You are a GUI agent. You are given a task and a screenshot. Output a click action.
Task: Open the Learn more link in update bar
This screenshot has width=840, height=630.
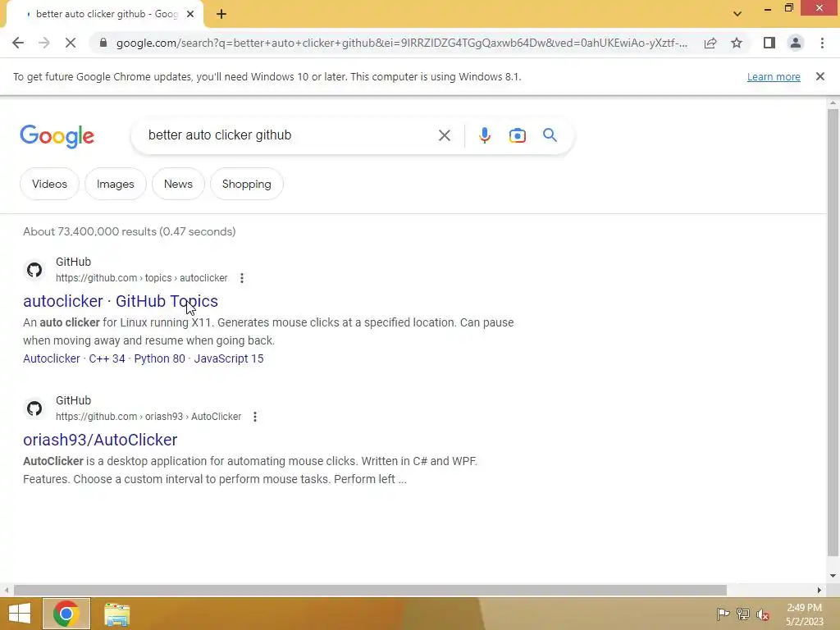coord(774,76)
